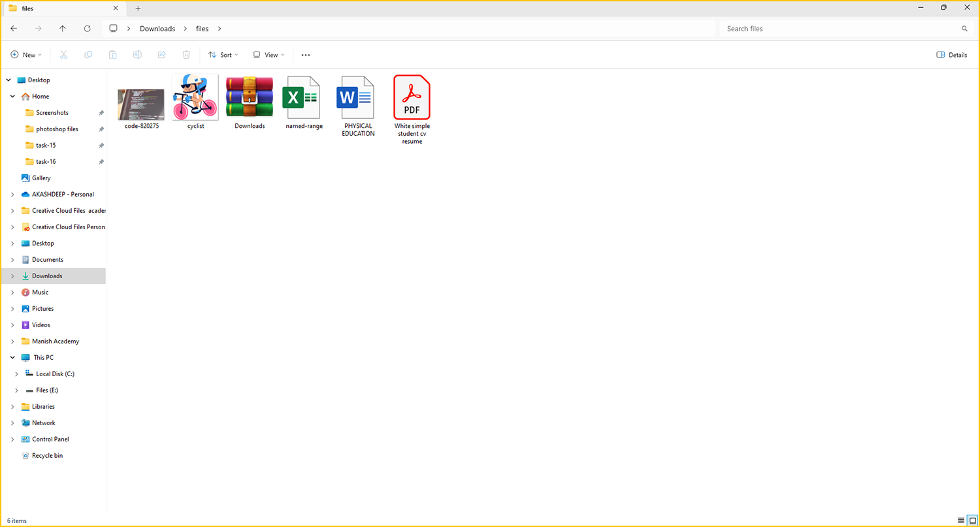980x527 pixels.
Task: Switch to details list view in status bar
Action: pyautogui.click(x=960, y=520)
